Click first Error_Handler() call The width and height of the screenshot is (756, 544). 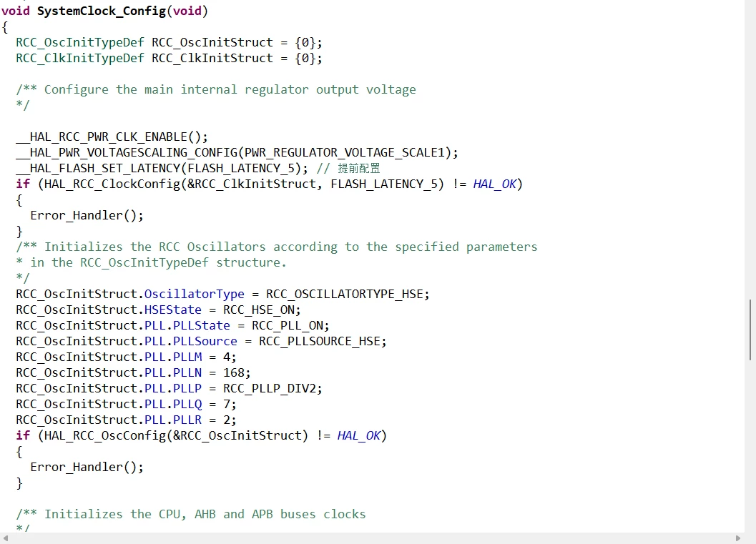click(87, 215)
